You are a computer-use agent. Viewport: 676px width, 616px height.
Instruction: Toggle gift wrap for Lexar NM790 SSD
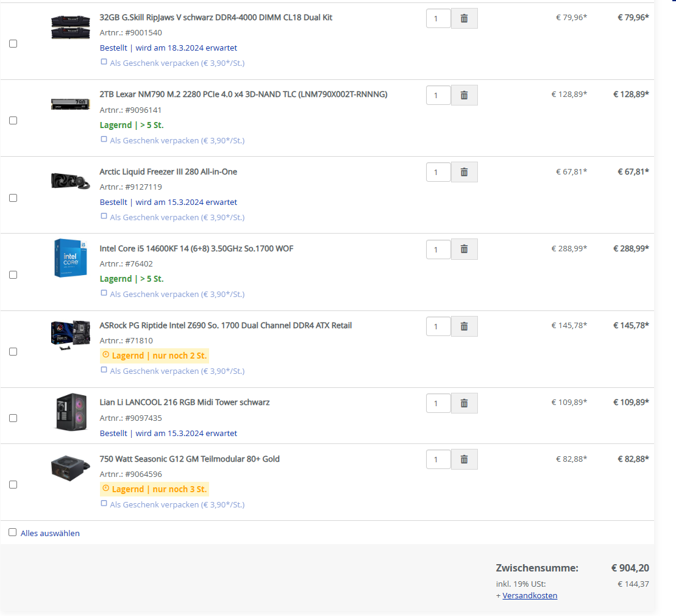click(x=104, y=139)
